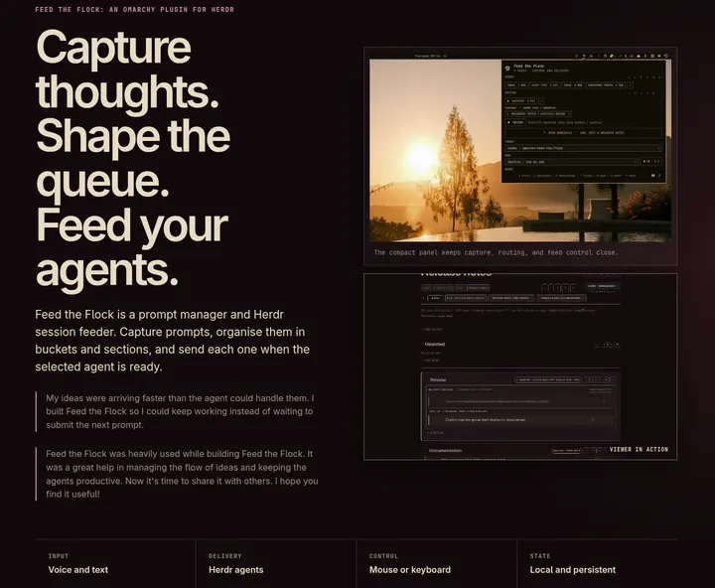Click the icon at right of the 'Confirm that' note

[x=593, y=419]
